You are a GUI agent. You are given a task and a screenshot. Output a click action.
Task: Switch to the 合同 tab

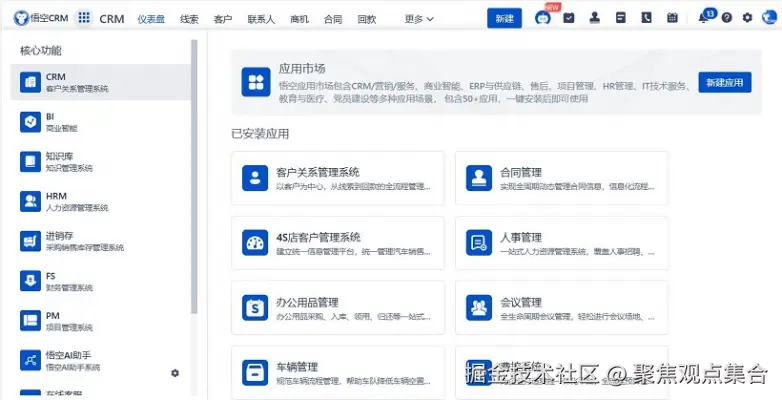click(x=333, y=19)
